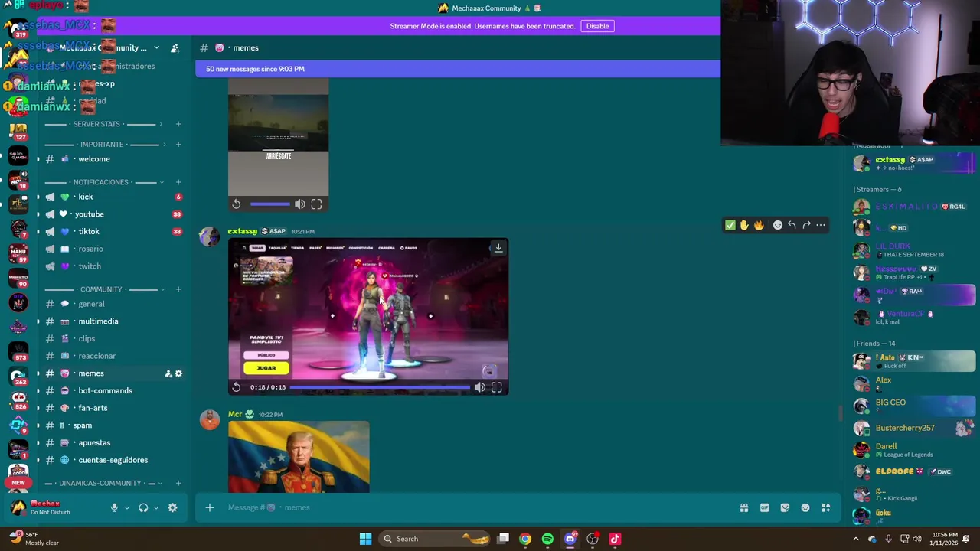The width and height of the screenshot is (980, 551).
Task: Toggle microphone mute in user panel
Action: pos(114,507)
